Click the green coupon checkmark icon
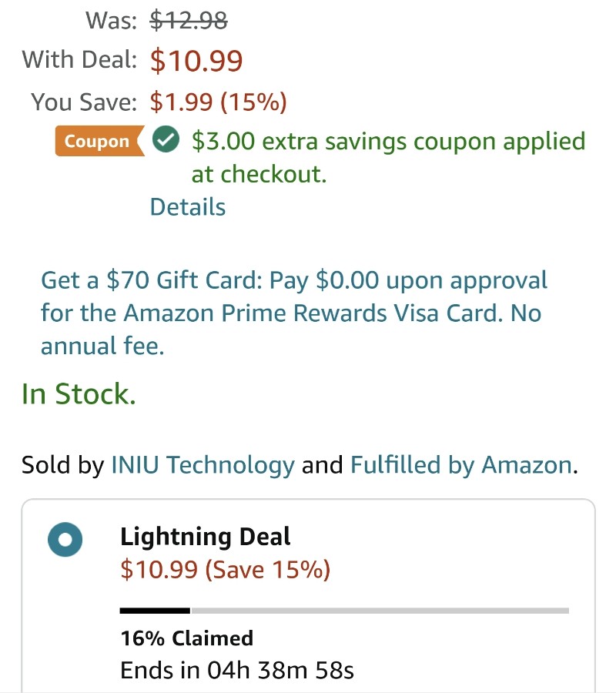Image resolution: width=616 pixels, height=693 pixels. tap(166, 139)
